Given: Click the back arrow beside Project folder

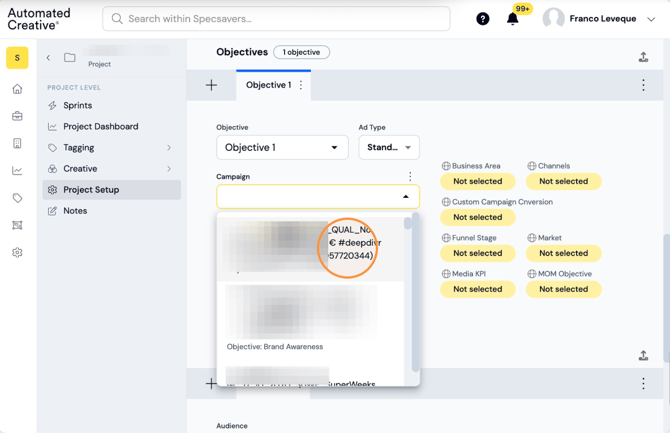Looking at the screenshot, I should coord(48,58).
